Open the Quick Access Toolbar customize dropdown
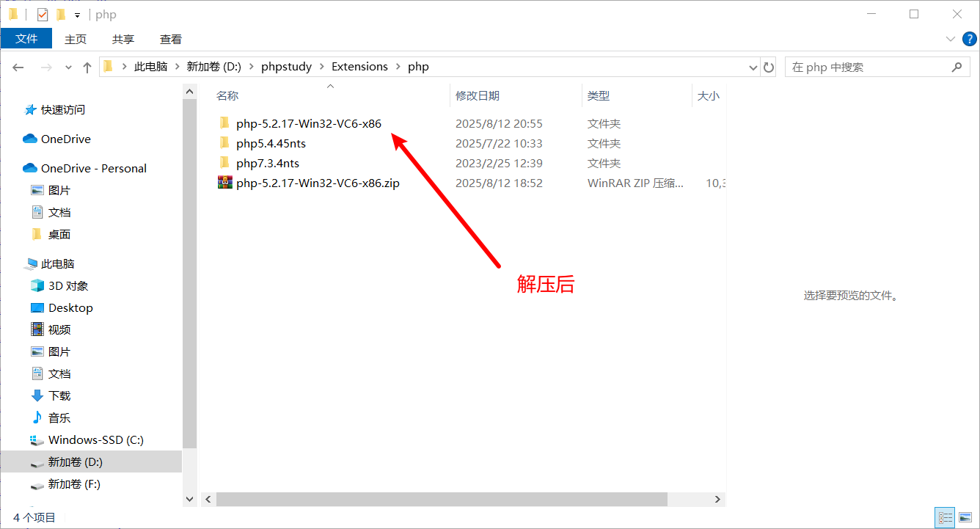This screenshot has height=529, width=980. pos(76,13)
